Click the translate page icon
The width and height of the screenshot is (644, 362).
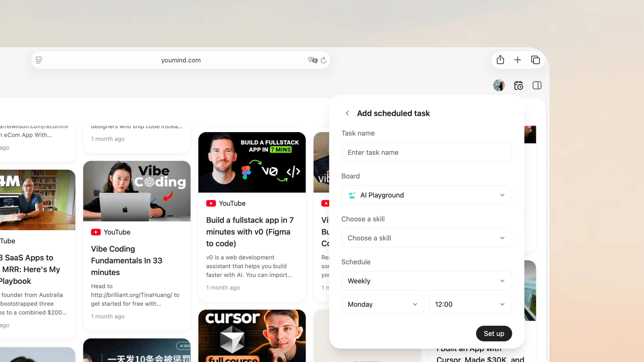[313, 60]
